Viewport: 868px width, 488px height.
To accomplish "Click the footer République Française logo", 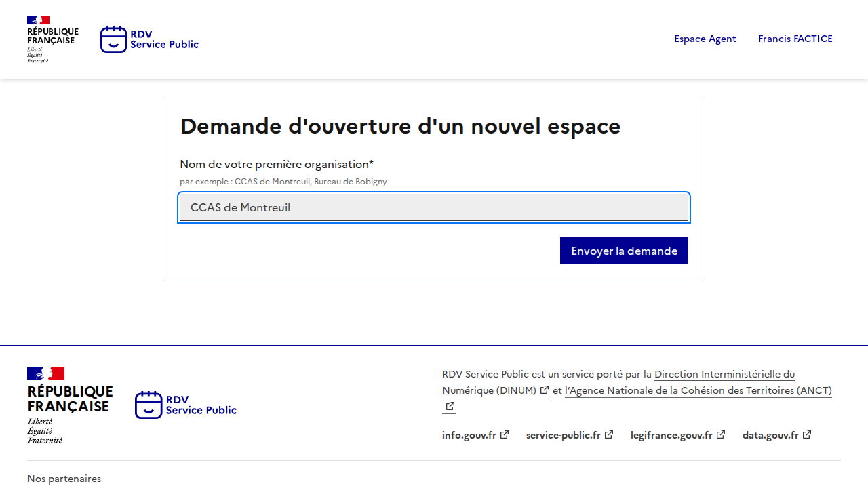I will [70, 405].
